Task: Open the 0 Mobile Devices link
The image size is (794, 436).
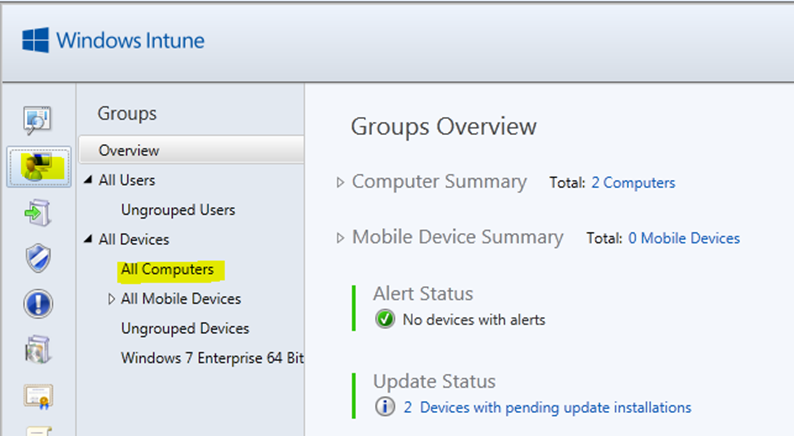Action: 684,238
